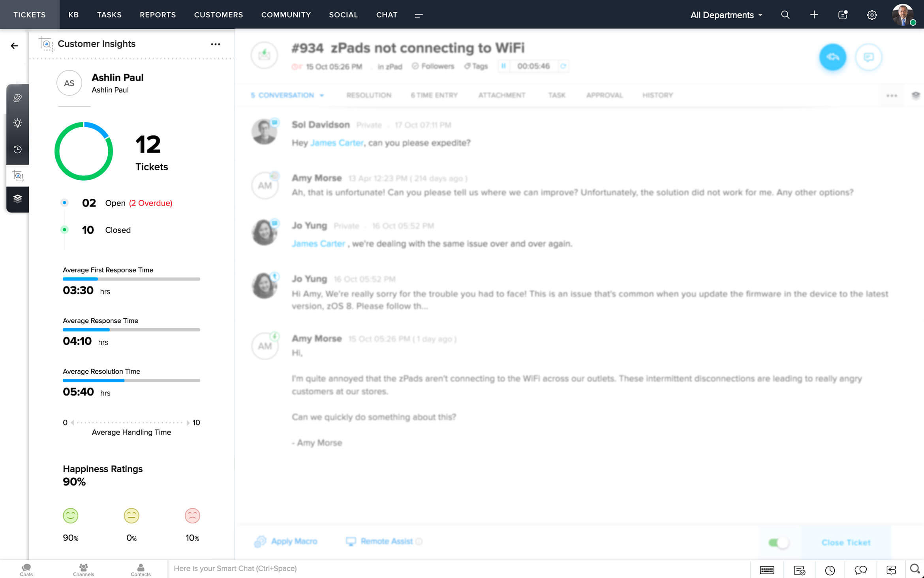Image resolution: width=924 pixels, height=578 pixels.
Task: Open the Customer Insights three-dot menu
Action: [x=215, y=44]
